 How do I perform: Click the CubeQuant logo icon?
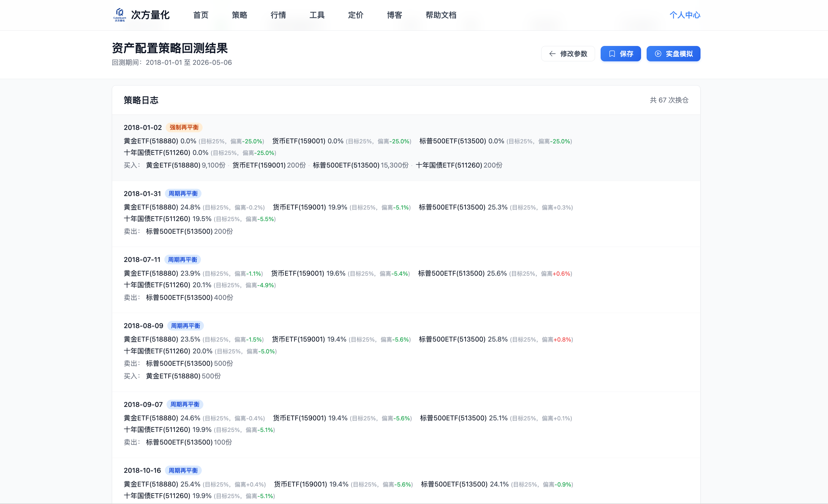pyautogui.click(x=120, y=15)
